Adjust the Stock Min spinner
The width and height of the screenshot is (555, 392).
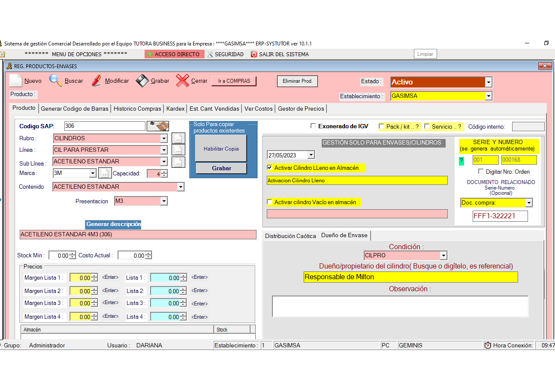(x=72, y=256)
